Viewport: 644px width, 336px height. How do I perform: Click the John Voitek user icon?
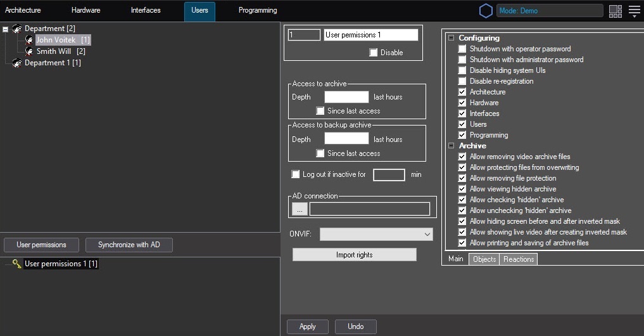(29, 40)
